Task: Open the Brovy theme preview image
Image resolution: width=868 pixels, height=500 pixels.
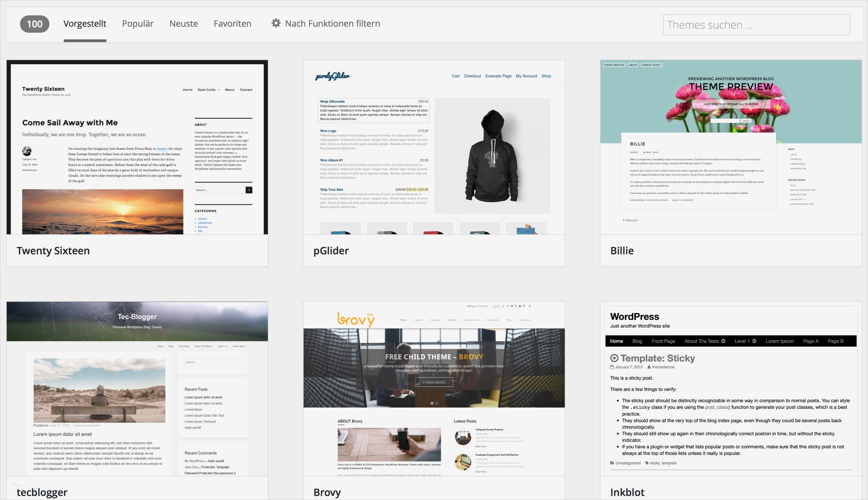Action: [434, 389]
